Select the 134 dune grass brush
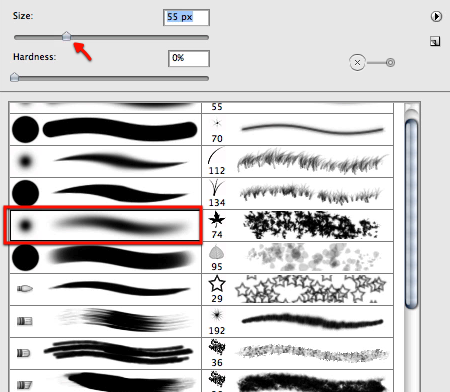This screenshot has width=450, height=392. [x=298, y=193]
